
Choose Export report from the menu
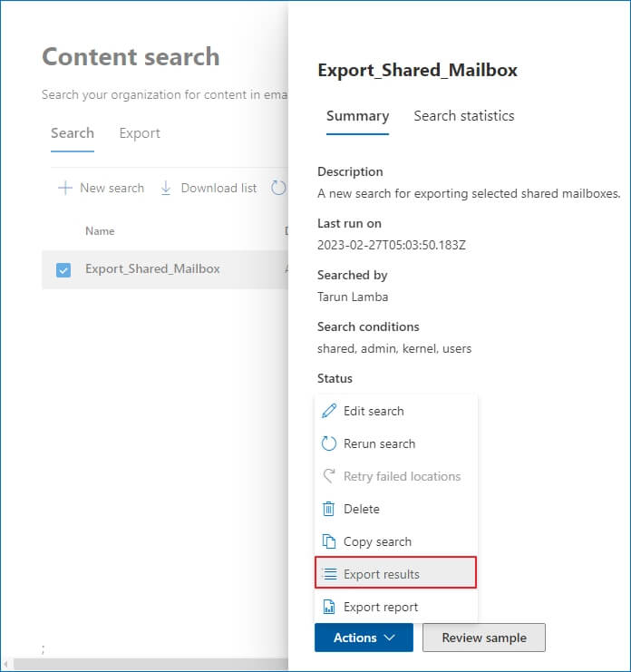click(381, 607)
